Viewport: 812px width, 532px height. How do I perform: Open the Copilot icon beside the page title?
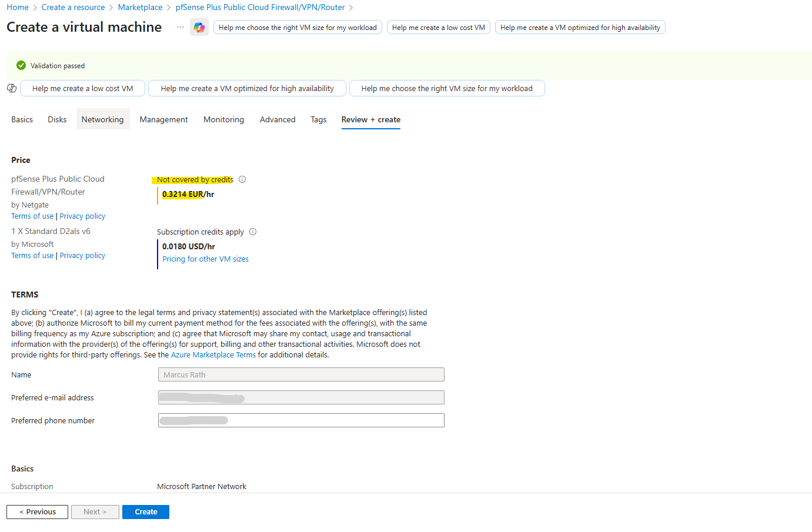(199, 27)
